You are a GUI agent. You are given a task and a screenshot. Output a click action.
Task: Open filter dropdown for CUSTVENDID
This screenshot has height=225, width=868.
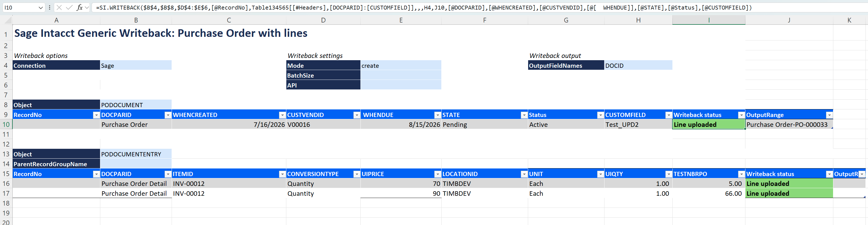click(356, 115)
